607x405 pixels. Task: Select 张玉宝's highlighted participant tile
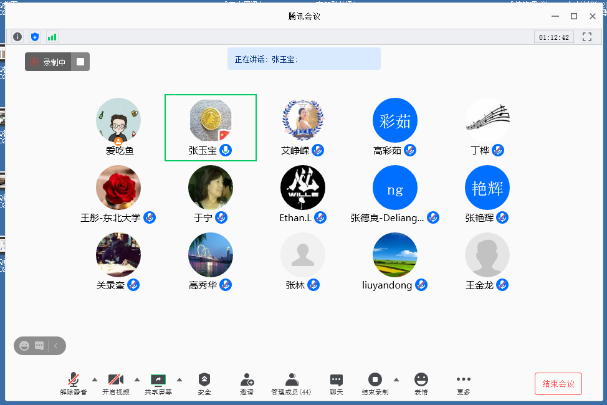(x=210, y=127)
